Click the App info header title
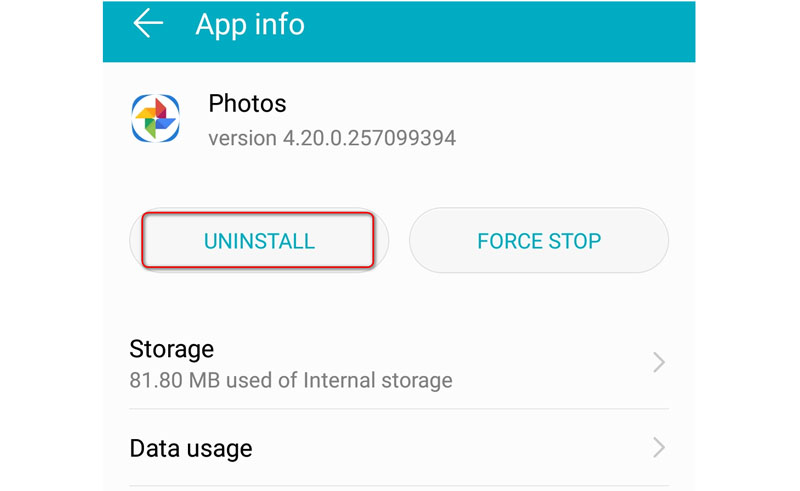 [249, 24]
